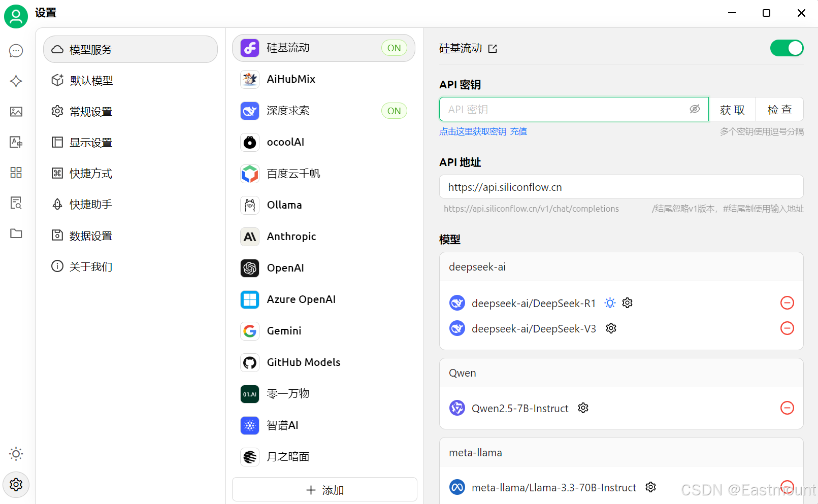
Task: Open 关于我们 settings section
Action: click(x=130, y=266)
